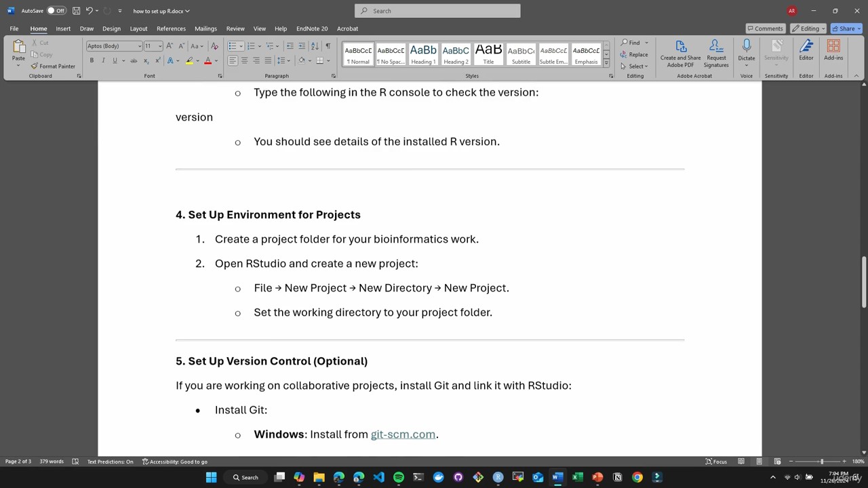The height and width of the screenshot is (488, 868).
Task: Clear all formatting icon
Action: coord(215,46)
